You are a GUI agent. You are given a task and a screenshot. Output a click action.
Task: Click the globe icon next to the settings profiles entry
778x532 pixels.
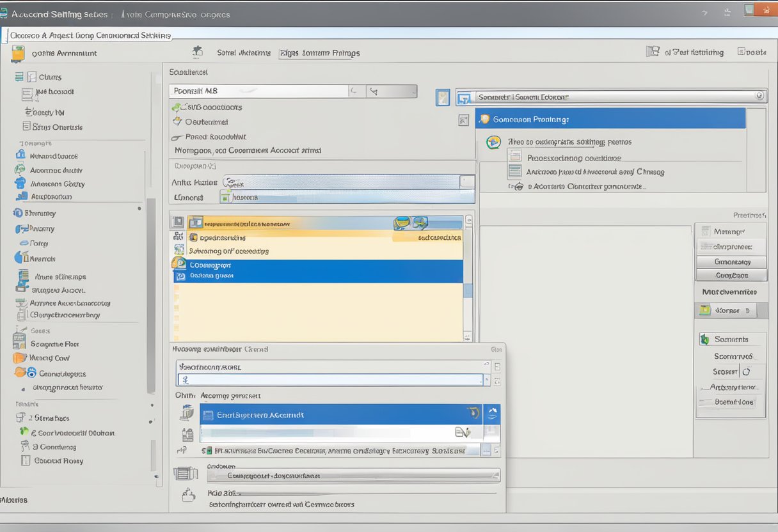coord(493,142)
